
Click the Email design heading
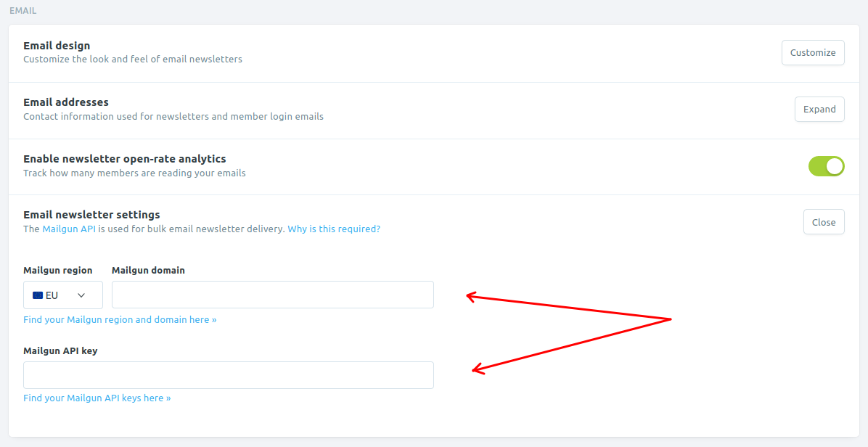(57, 46)
